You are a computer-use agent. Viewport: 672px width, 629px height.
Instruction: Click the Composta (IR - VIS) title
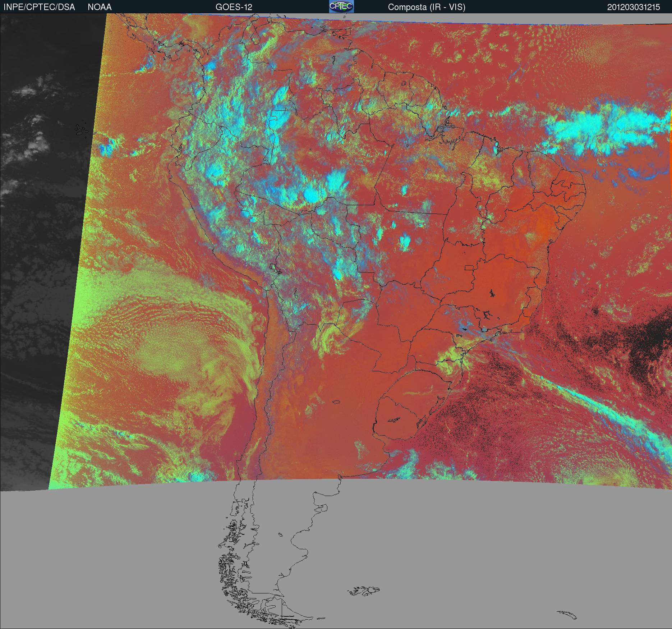(x=427, y=7)
